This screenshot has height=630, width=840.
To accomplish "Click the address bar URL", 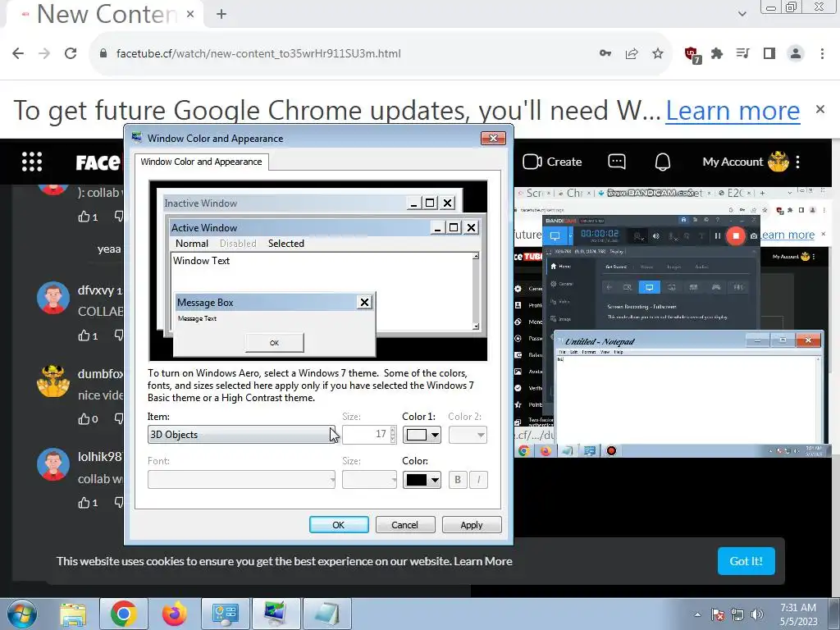I will (x=258, y=53).
